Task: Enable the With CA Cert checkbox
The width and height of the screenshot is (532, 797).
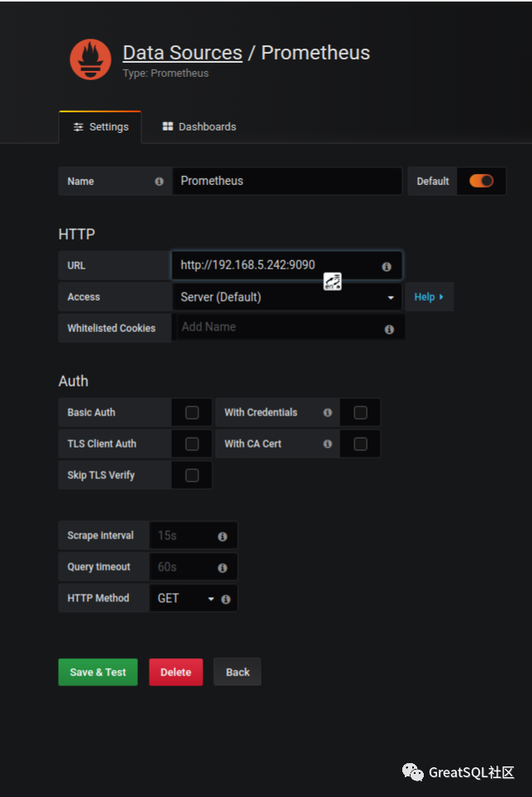Action: pyautogui.click(x=360, y=444)
